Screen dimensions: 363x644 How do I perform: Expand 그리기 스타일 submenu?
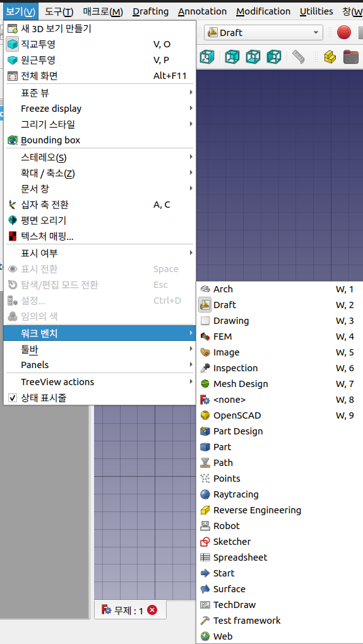[x=100, y=124]
